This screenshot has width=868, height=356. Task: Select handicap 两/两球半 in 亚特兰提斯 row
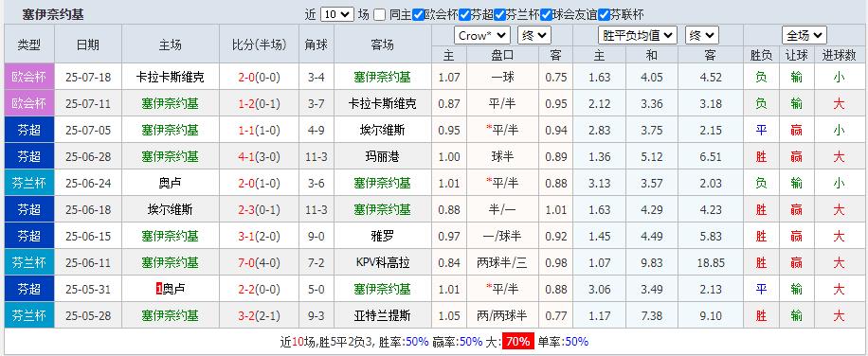[x=502, y=315]
